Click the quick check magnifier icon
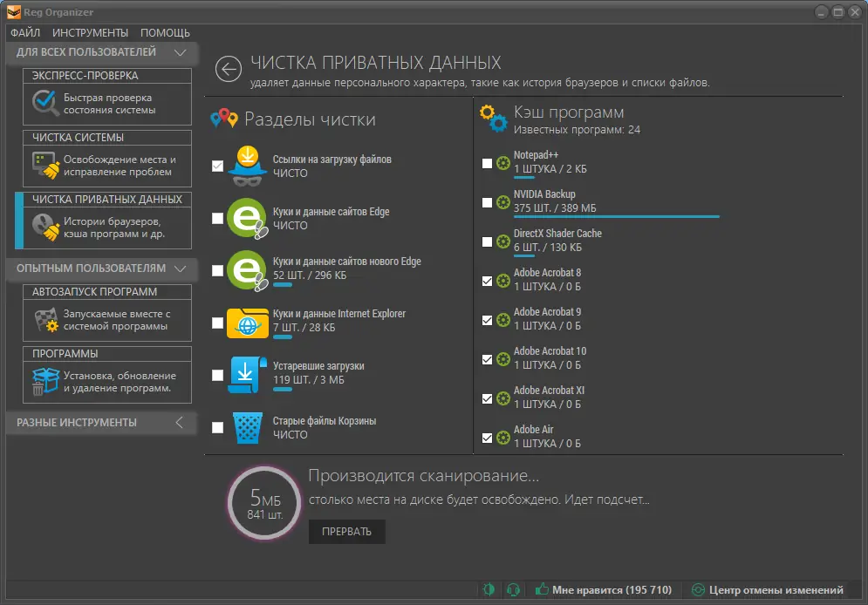 44,103
